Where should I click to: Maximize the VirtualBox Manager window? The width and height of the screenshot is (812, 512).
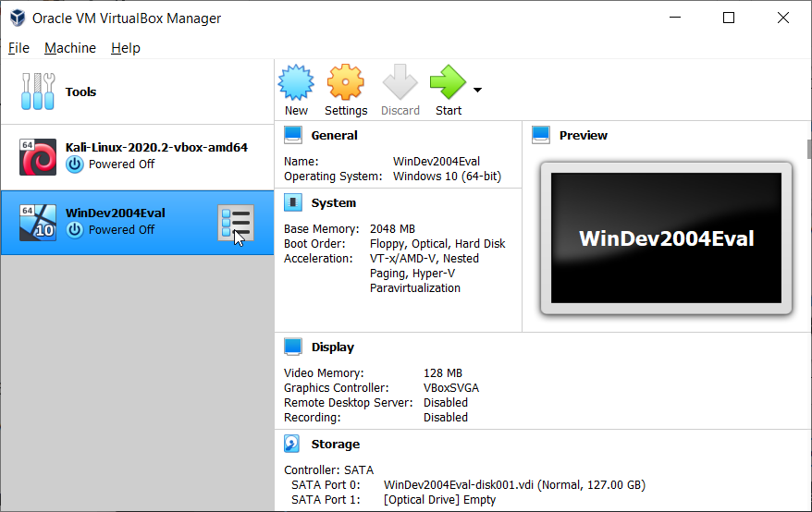729,18
